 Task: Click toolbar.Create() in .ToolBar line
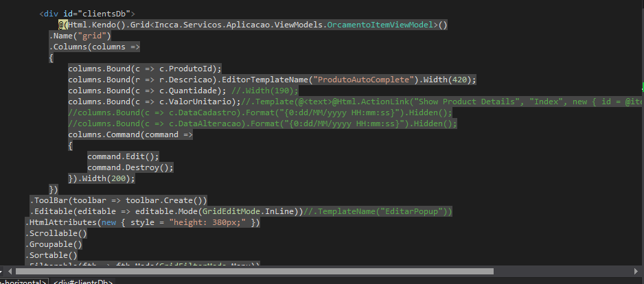pyautogui.click(x=164, y=201)
